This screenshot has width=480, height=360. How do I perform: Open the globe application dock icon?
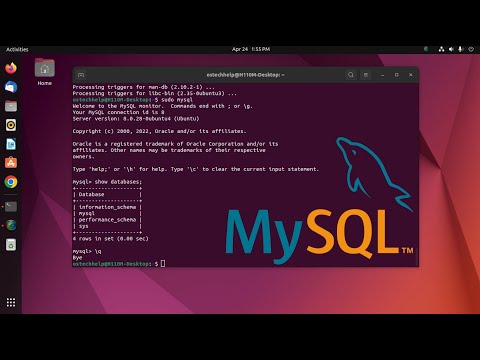pyautogui.click(x=11, y=226)
